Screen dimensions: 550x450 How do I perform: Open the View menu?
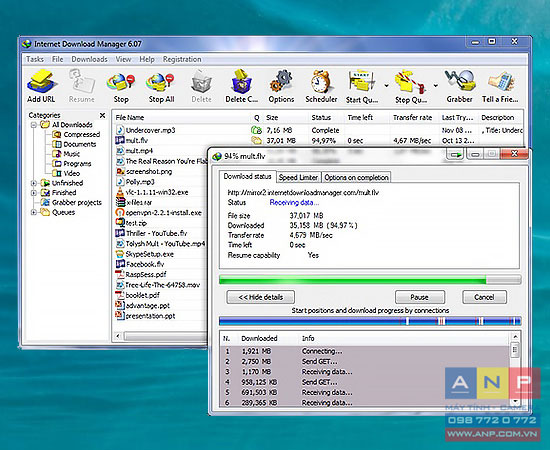point(123,59)
